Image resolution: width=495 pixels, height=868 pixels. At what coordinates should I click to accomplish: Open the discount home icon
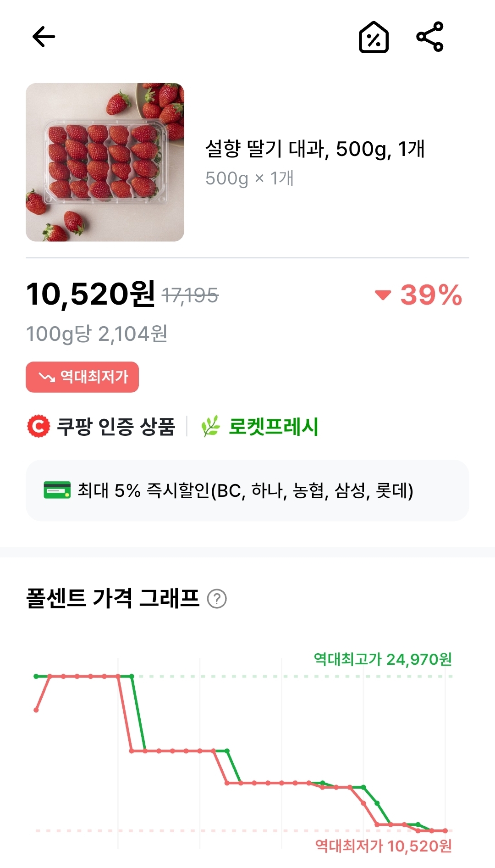pyautogui.click(x=374, y=37)
